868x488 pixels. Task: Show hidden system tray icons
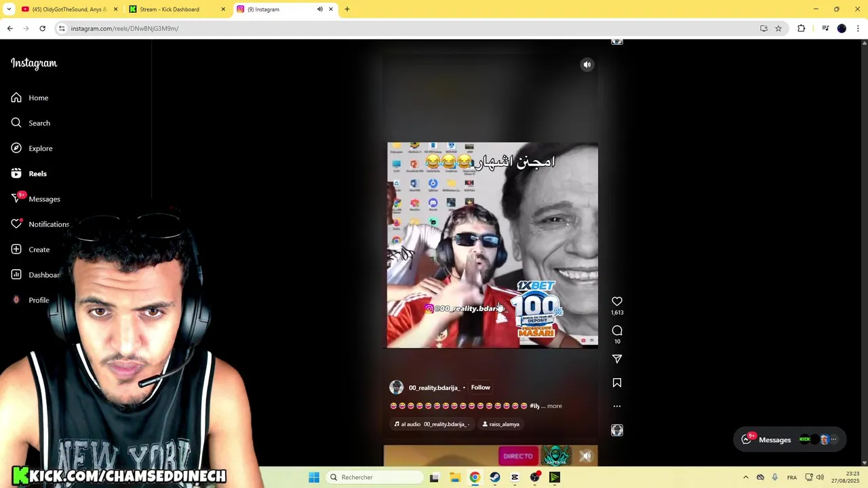point(746,477)
